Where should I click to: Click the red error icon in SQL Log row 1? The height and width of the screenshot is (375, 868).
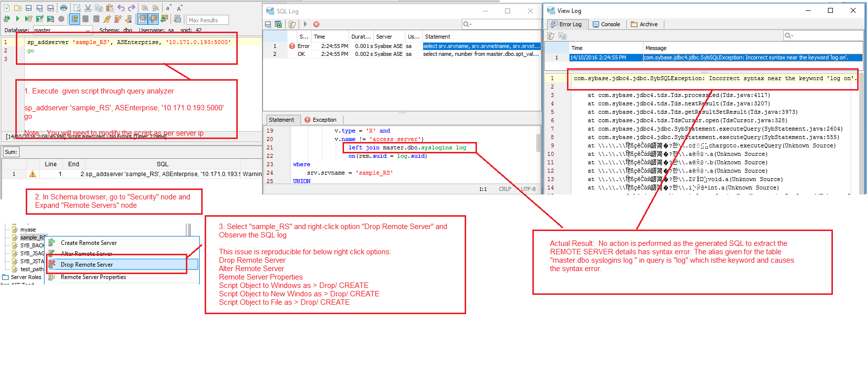coord(292,46)
